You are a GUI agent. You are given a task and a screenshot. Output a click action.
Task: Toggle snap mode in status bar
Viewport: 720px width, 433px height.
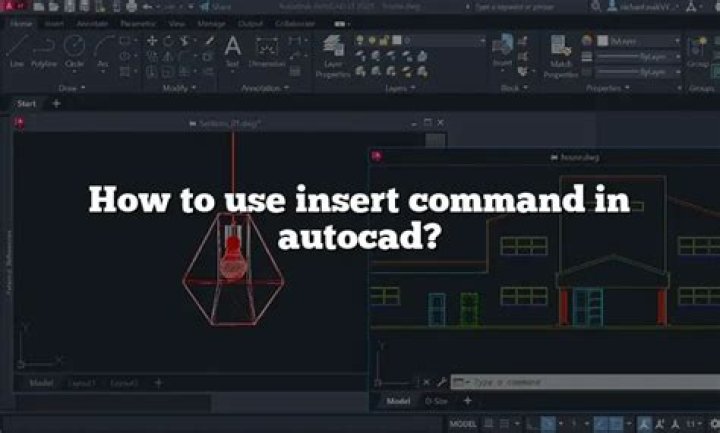tap(505, 423)
